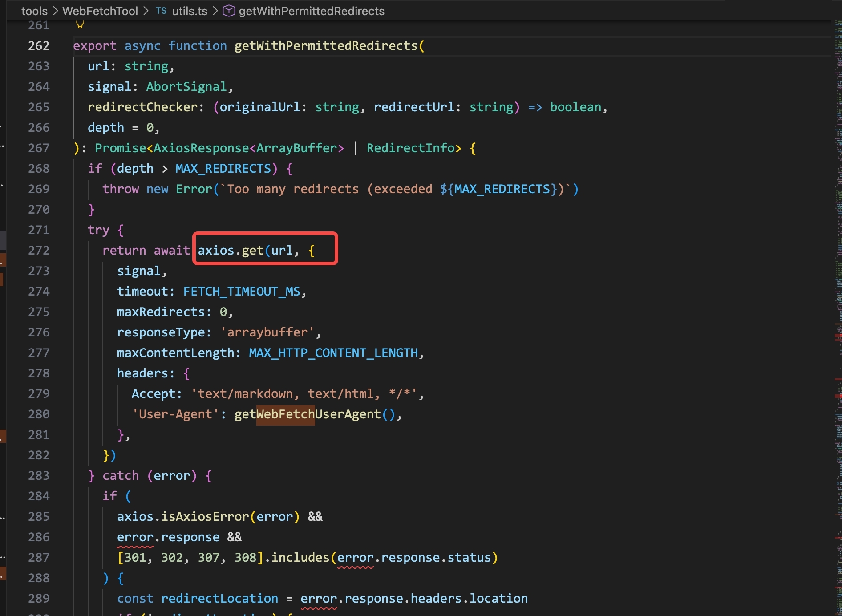Click redirectChecker parameter on line 265
Image resolution: width=842 pixels, height=616 pixels.
(x=142, y=107)
